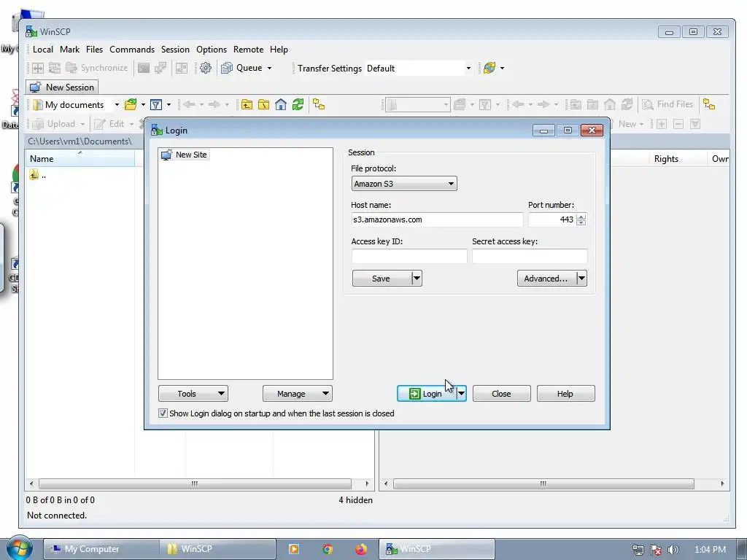Select the parent folder '..' entry
This screenshot has height=560, width=747.
38,175
